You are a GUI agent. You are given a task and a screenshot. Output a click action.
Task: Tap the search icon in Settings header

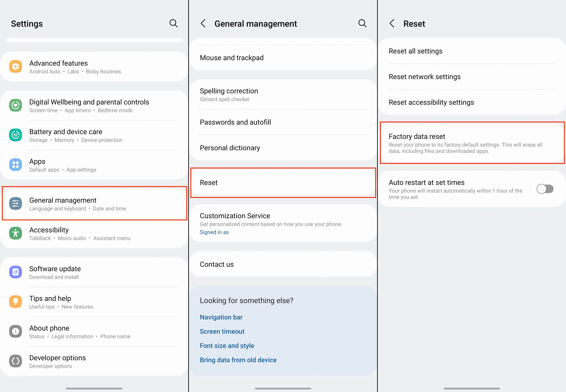pyautogui.click(x=173, y=23)
